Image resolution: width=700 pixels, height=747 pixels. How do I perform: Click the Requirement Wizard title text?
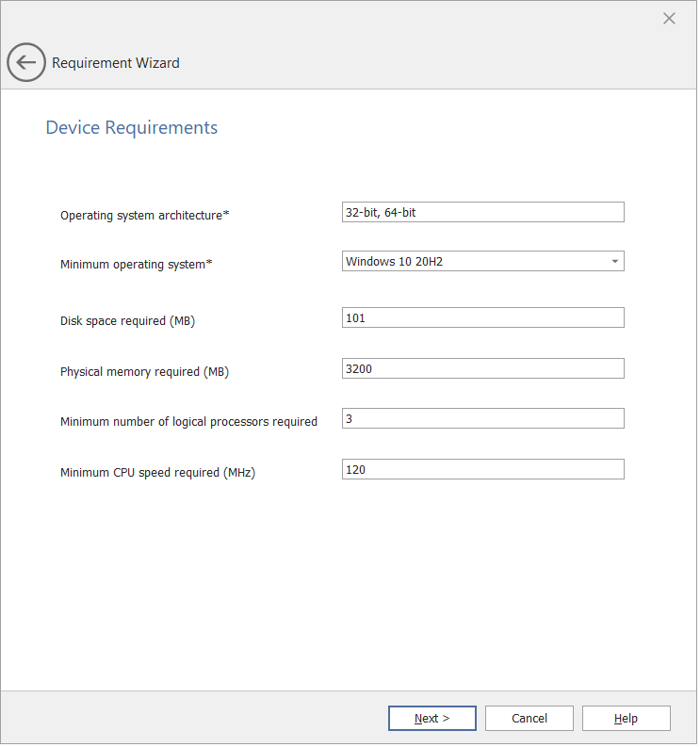(x=115, y=63)
